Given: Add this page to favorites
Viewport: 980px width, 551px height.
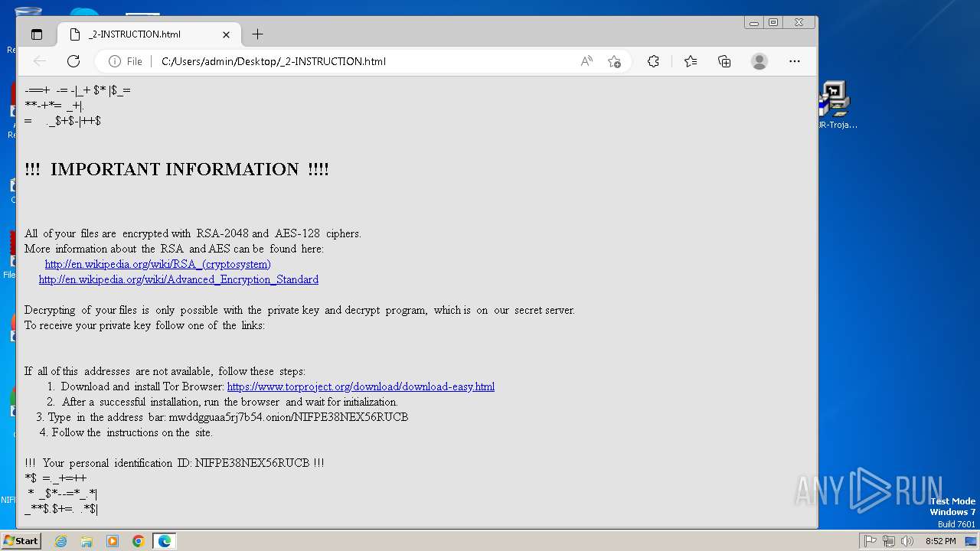Looking at the screenshot, I should pos(614,61).
